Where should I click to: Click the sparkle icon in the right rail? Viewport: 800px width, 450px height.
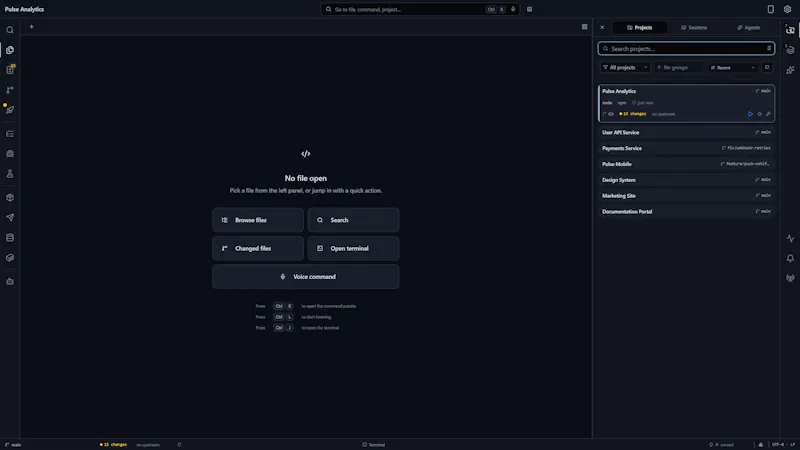pos(790,70)
